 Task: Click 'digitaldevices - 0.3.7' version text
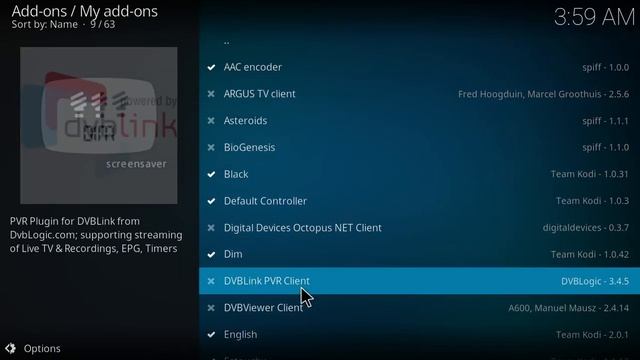point(586,228)
